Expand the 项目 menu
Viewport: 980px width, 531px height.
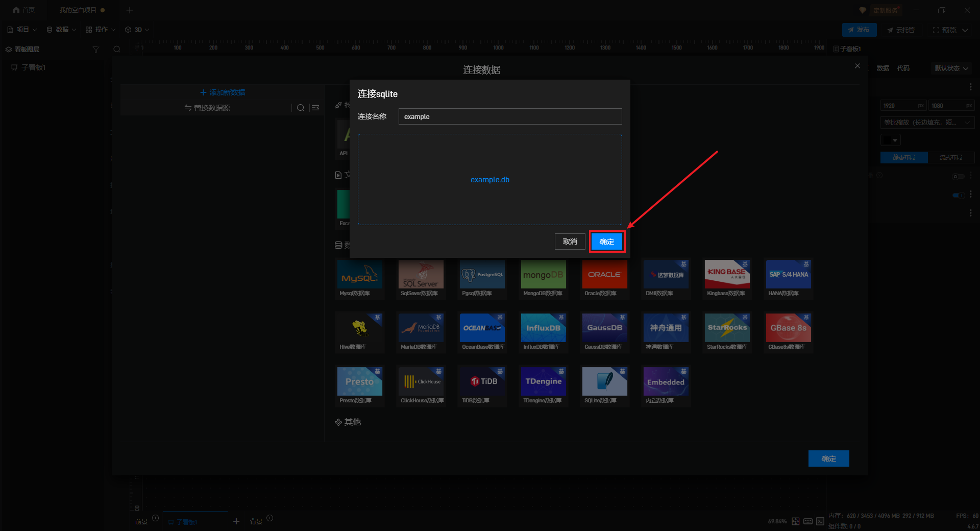(x=22, y=30)
